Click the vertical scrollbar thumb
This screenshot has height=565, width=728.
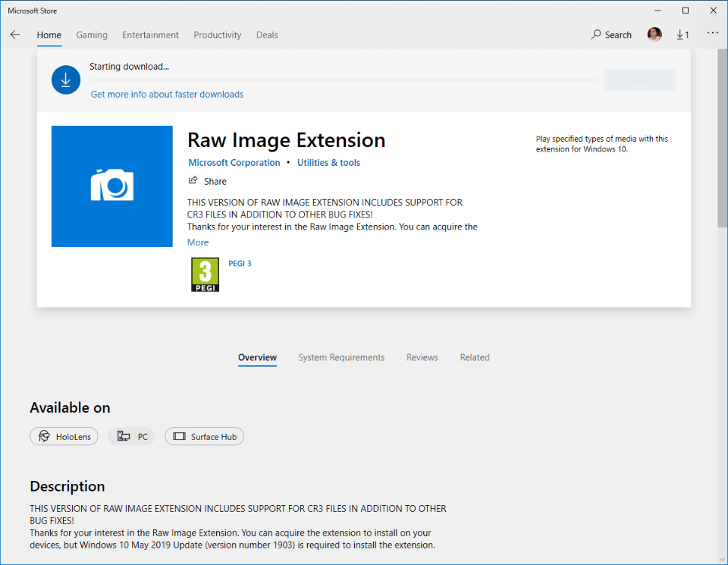point(723,137)
